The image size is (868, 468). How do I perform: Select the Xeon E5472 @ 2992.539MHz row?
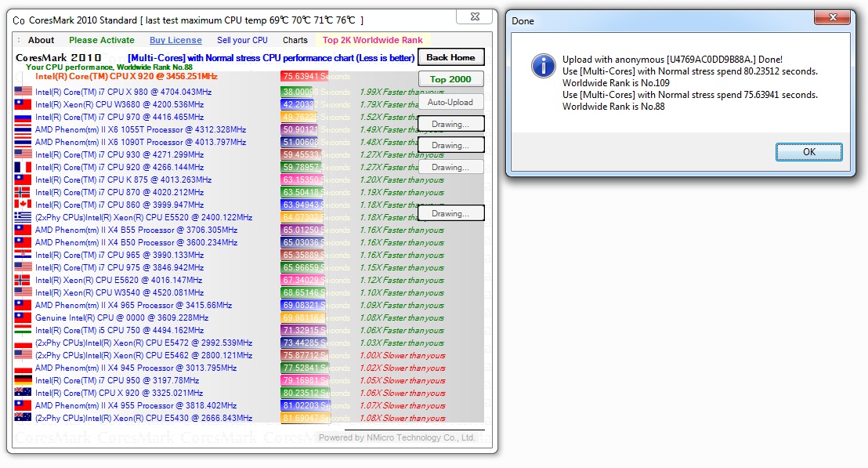pyautogui.click(x=143, y=343)
